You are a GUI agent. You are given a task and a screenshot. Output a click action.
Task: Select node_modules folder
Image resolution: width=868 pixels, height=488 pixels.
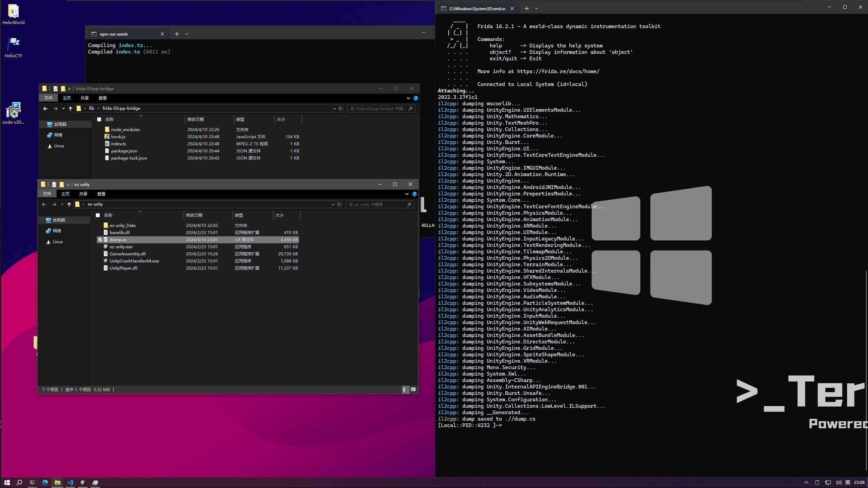(x=199, y=130)
